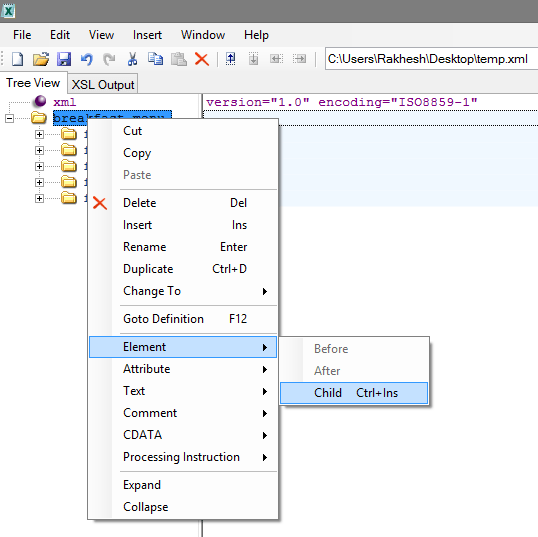Open the Change To submenu arrow
The image size is (538, 537).
[265, 291]
